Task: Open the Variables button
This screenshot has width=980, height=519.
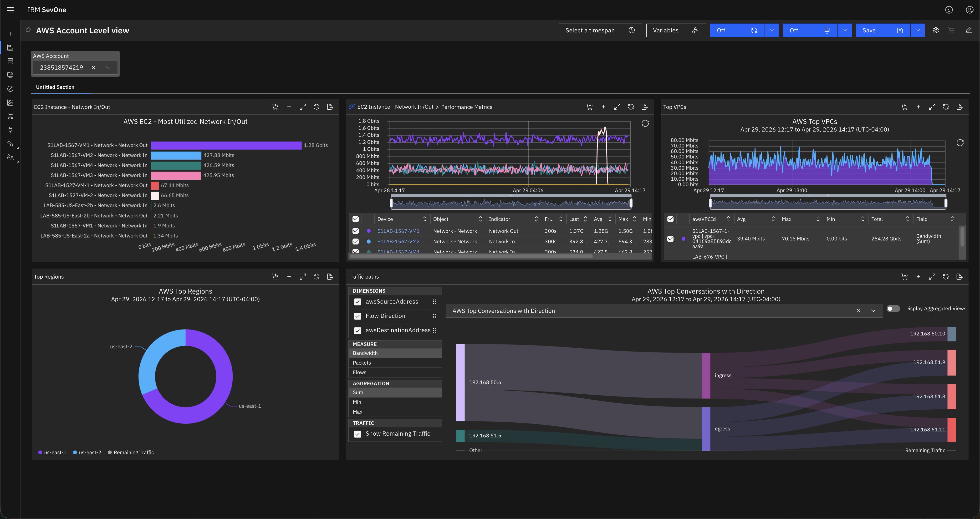Action: [x=676, y=31]
